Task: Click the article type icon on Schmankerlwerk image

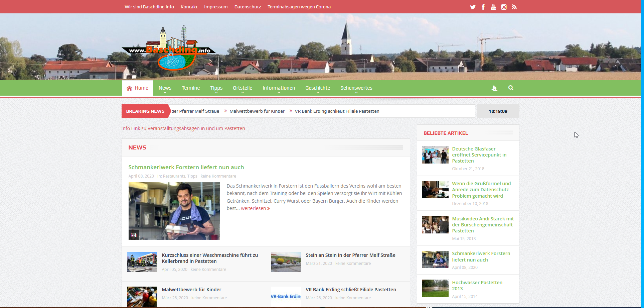Action: pos(134,235)
